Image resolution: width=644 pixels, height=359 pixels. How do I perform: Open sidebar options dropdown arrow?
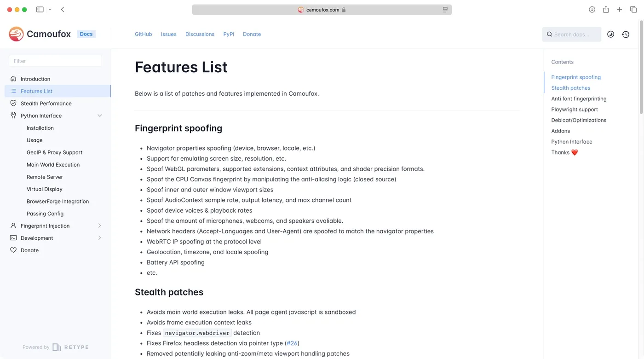pos(50,9)
